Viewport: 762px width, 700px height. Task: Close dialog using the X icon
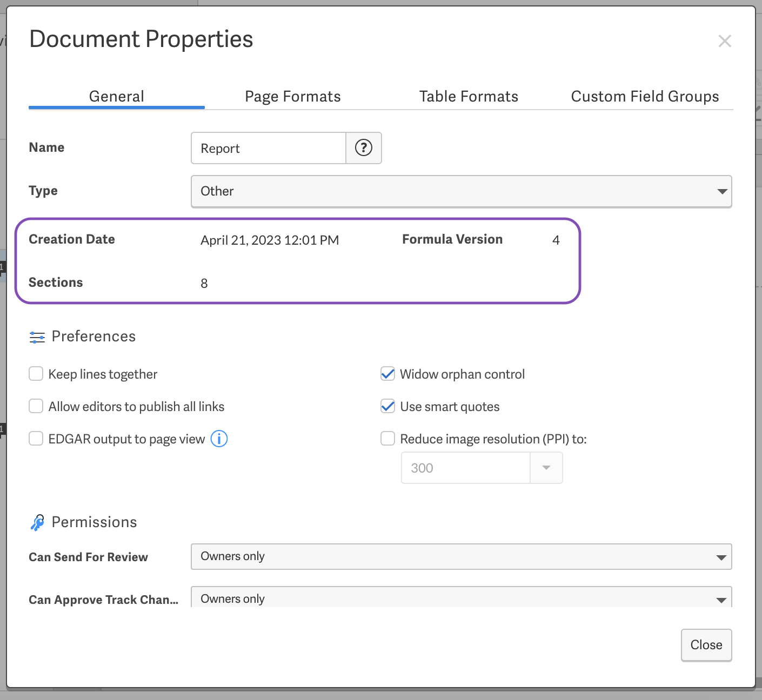tap(725, 41)
